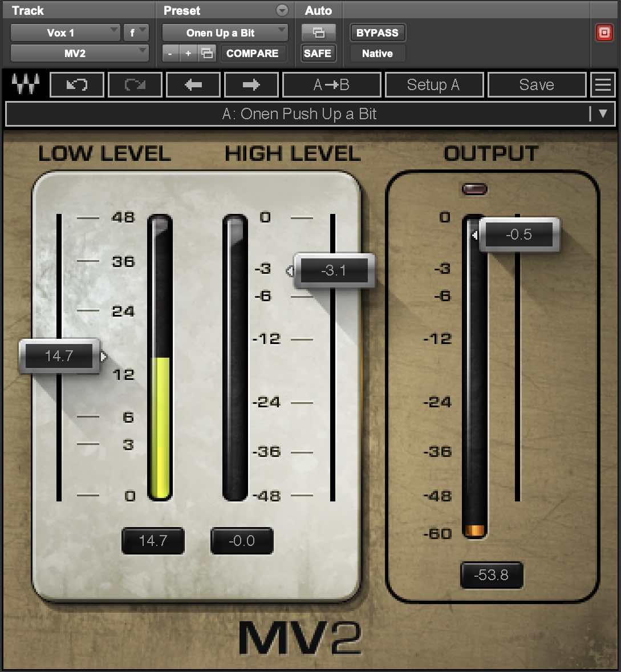Click the High Level -0.0 value box
Screen dimensions: 621x672
242,540
